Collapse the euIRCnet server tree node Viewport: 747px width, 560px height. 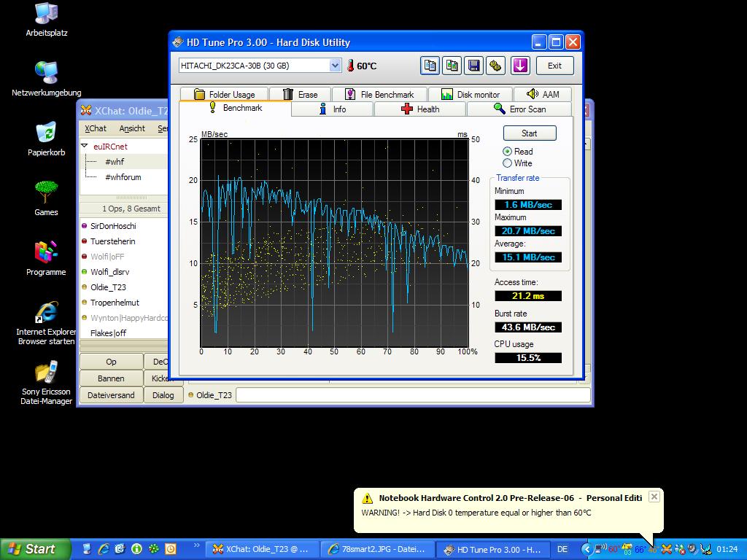pos(85,147)
